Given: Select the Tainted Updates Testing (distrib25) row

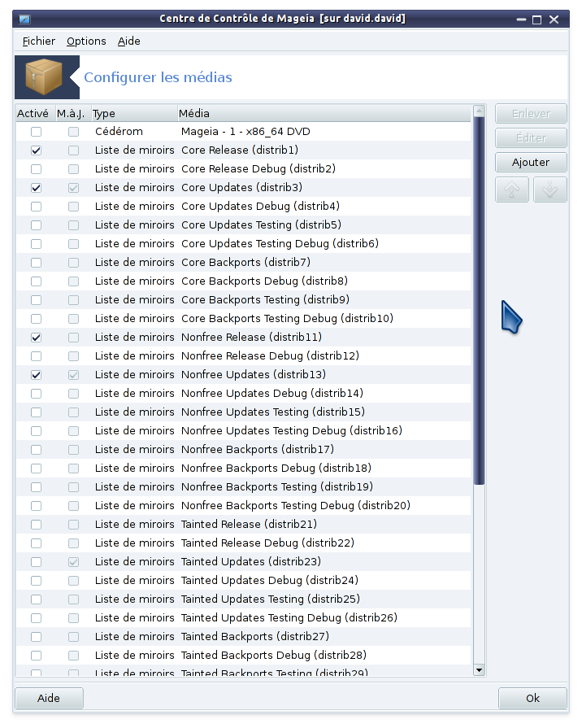Looking at the screenshot, I should tap(243, 599).
